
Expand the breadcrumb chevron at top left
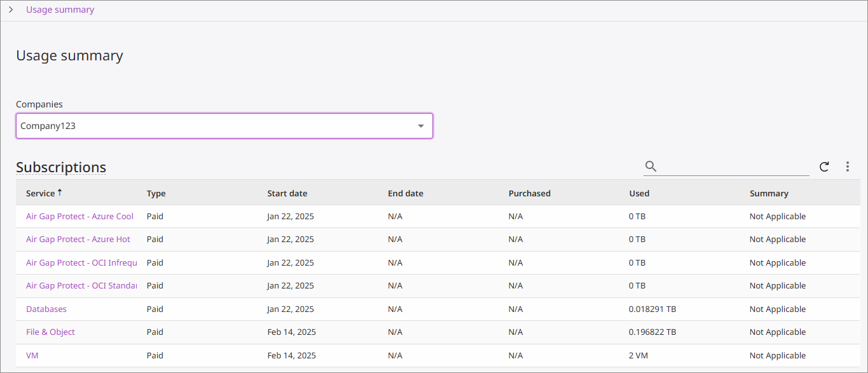click(11, 10)
